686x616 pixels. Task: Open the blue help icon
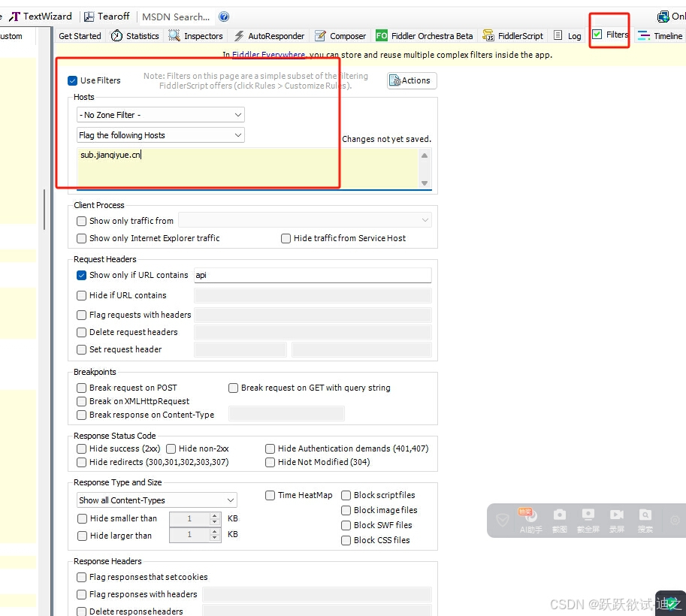point(224,17)
